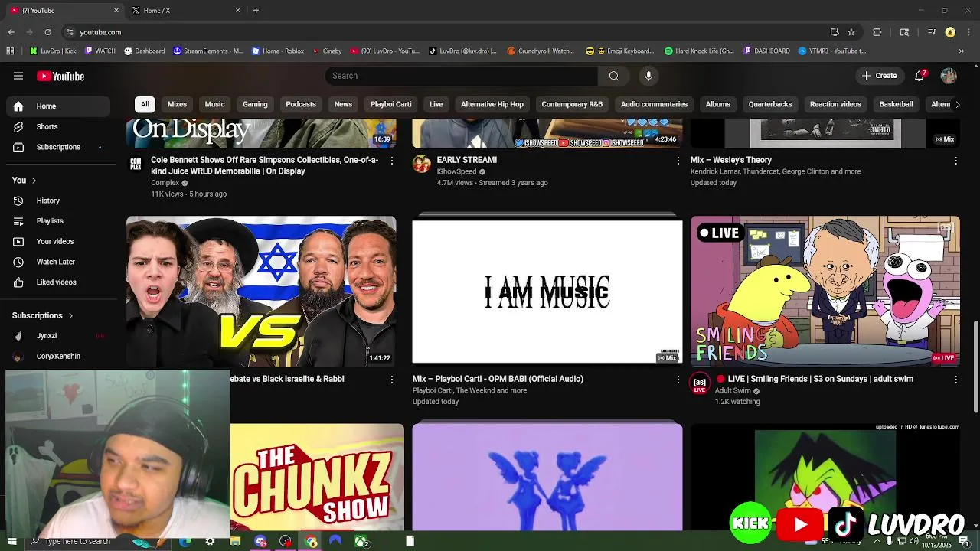Expand the You section chevron

coord(34,181)
